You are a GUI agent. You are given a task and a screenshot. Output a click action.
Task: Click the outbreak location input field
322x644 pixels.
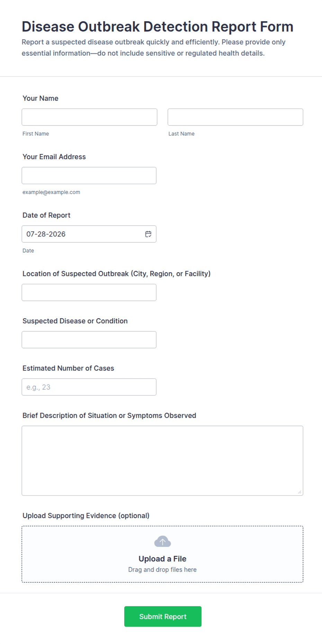pos(89,293)
